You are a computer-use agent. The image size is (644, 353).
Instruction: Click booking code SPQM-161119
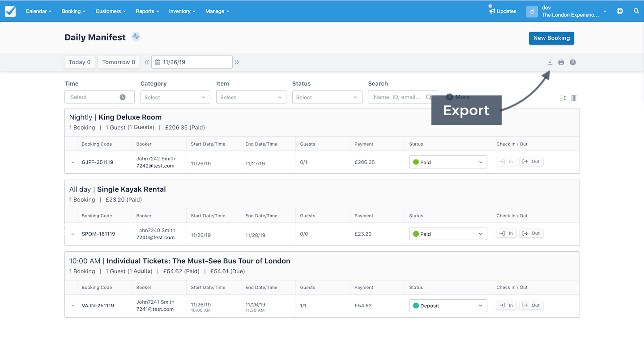pyautogui.click(x=98, y=234)
